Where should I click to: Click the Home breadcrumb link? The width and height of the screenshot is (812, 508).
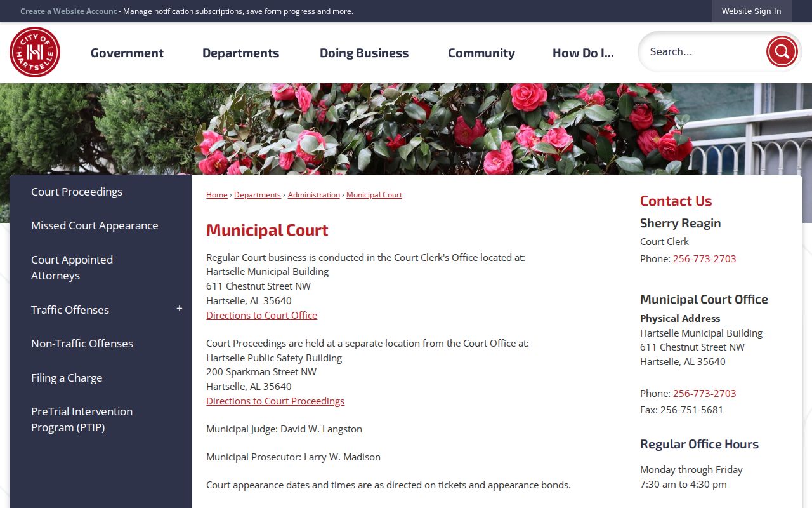[x=216, y=195]
